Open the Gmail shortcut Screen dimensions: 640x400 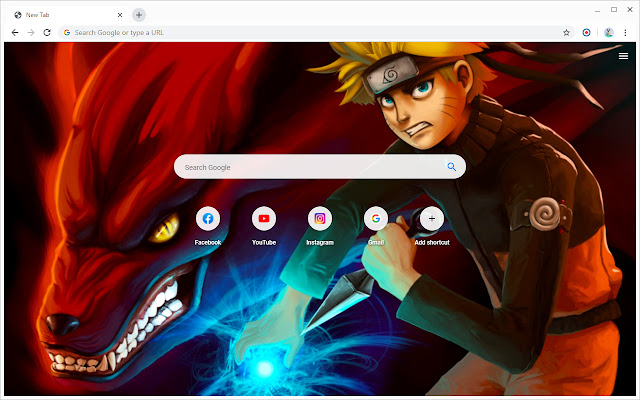click(x=376, y=219)
